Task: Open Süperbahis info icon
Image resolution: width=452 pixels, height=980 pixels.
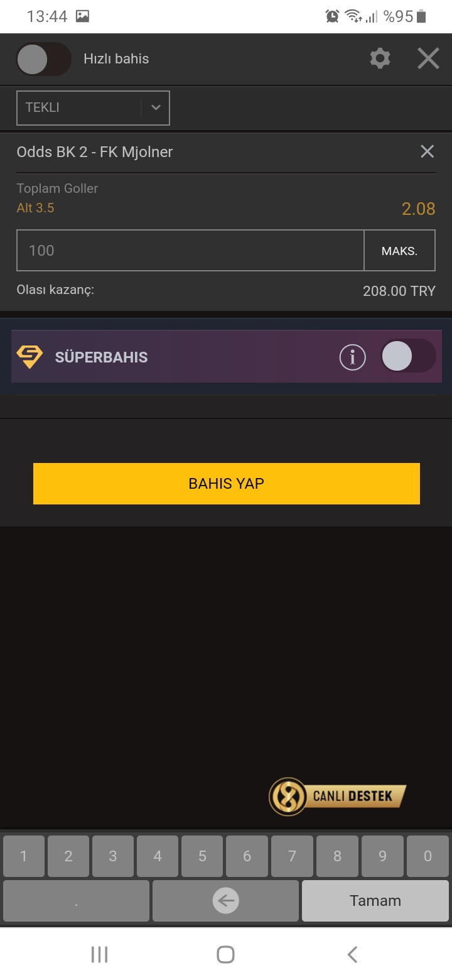Action: click(352, 357)
